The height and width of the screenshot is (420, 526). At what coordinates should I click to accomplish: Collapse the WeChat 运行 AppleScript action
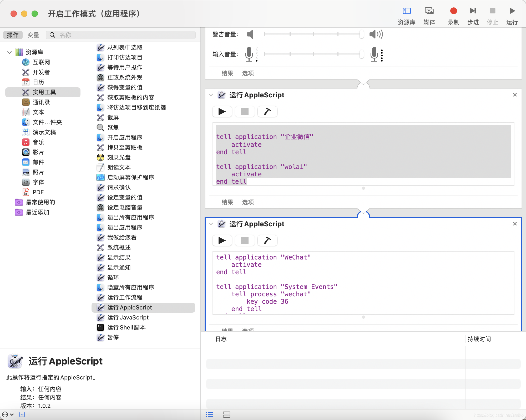point(211,224)
